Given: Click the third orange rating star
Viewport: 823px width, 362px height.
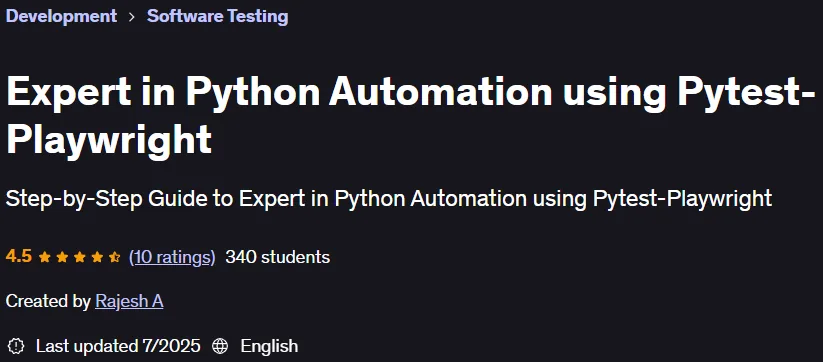Looking at the screenshot, I should pos(79,257).
